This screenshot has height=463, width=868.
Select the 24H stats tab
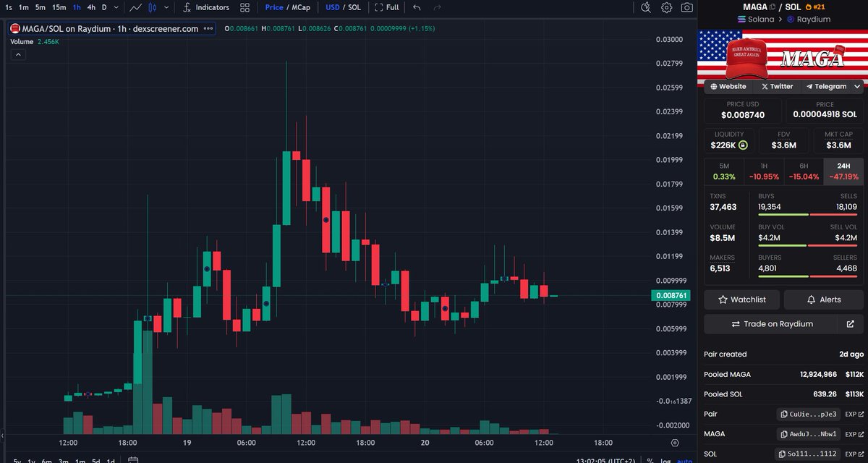[x=843, y=171]
